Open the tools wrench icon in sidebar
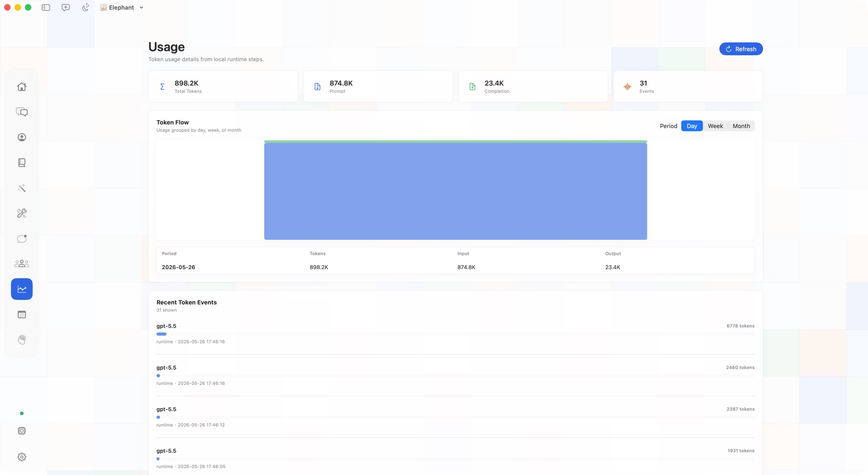868x475 pixels. tap(22, 213)
